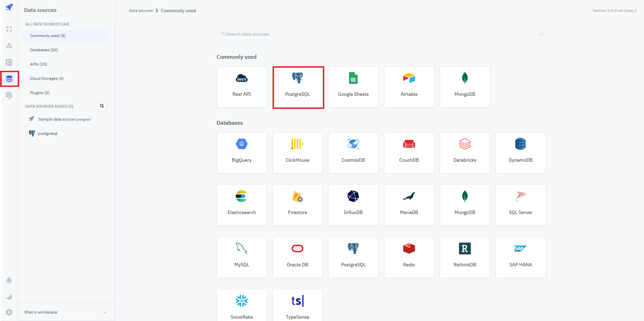
Task: Select PostgreSQL in the Databases section
Action: pos(353,257)
